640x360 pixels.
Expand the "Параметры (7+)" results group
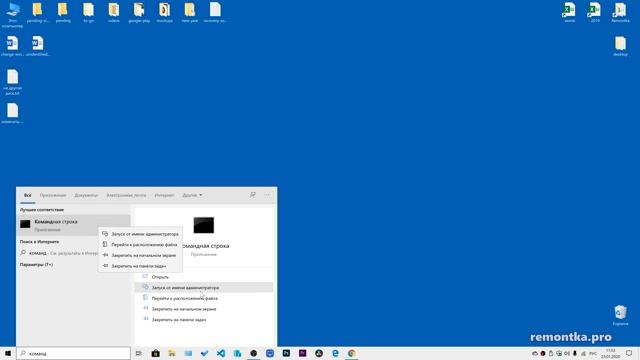36,264
